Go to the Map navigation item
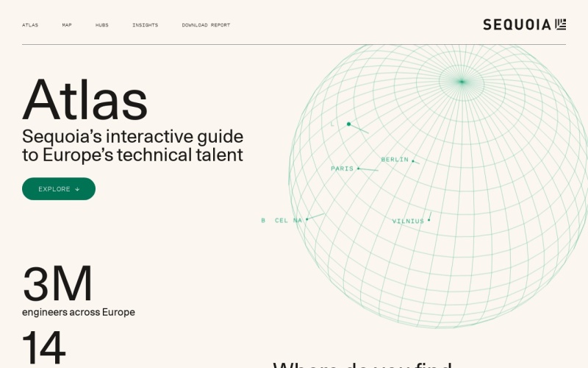This screenshot has width=588, height=368. (x=67, y=25)
